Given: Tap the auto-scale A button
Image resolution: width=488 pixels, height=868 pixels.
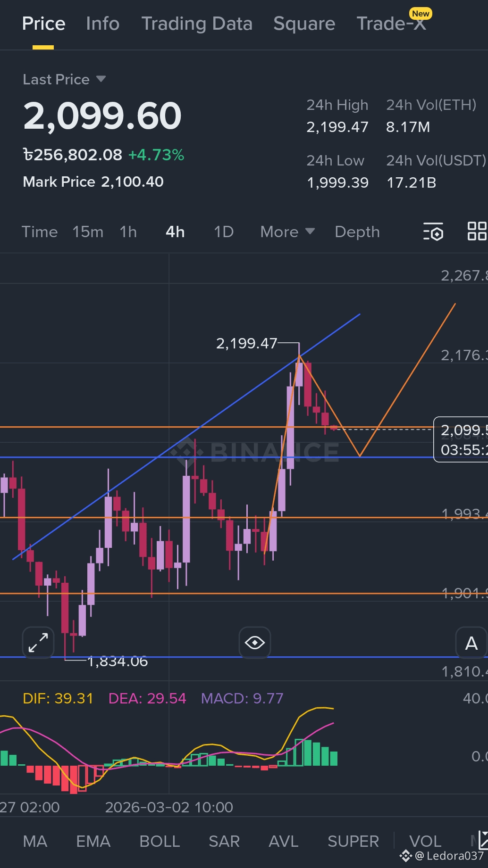Looking at the screenshot, I should coord(471,643).
